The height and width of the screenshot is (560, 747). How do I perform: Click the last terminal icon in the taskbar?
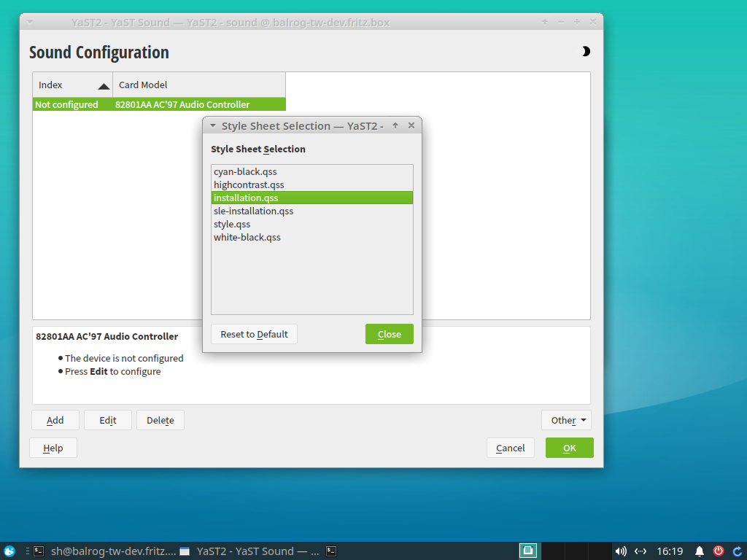(331, 551)
